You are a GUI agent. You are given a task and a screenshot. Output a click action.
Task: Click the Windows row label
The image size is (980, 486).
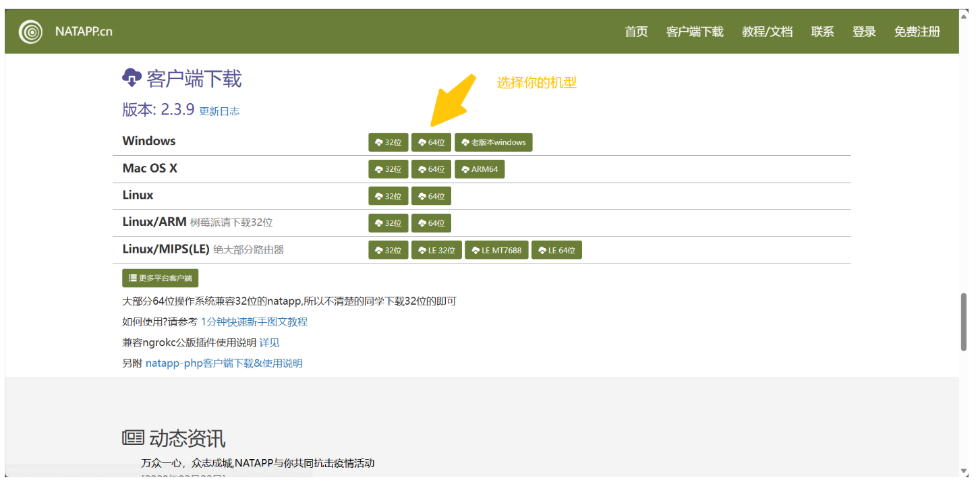click(149, 141)
